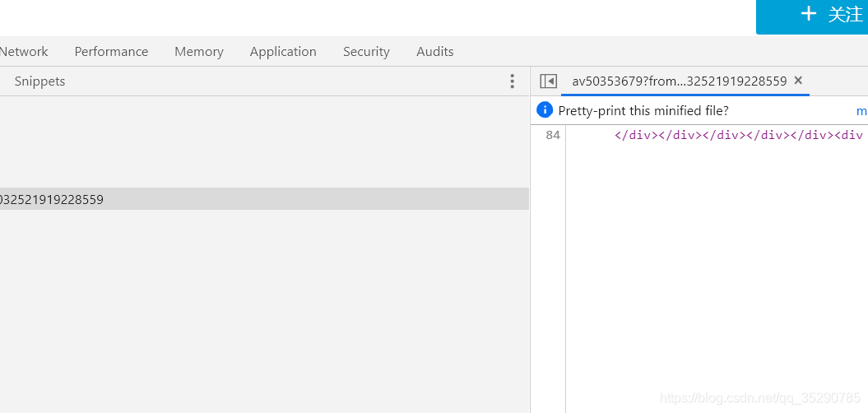Open the three-dot more options menu
Screen dimensions: 868x413
tap(512, 81)
